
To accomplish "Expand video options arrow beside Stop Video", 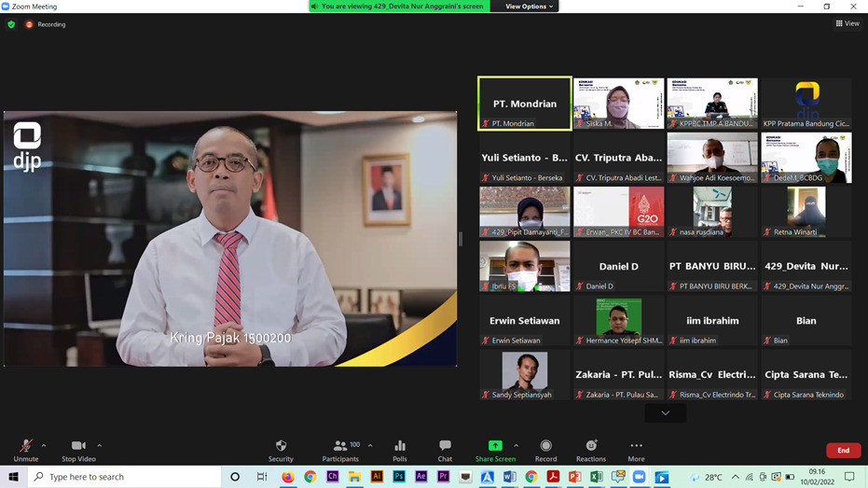I will [100, 446].
